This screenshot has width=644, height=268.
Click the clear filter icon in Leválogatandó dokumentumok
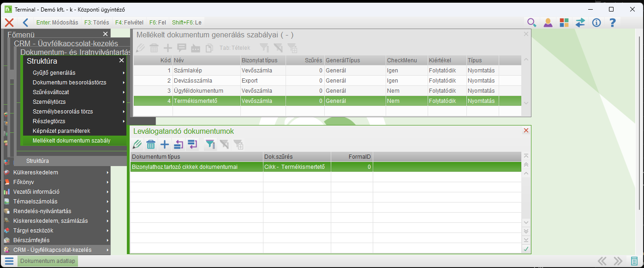pyautogui.click(x=225, y=144)
